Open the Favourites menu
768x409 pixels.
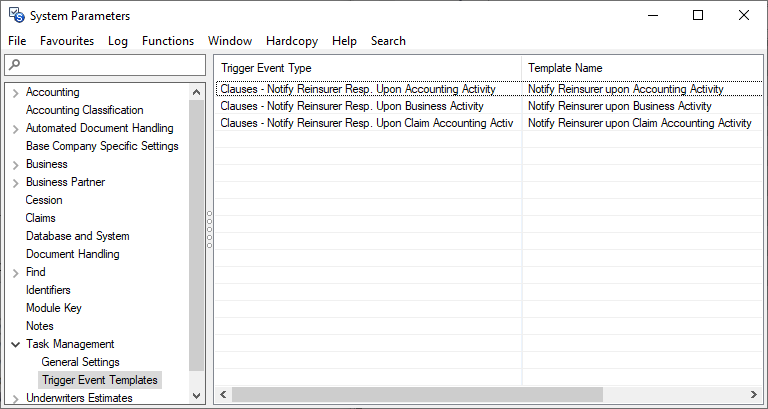tap(67, 41)
